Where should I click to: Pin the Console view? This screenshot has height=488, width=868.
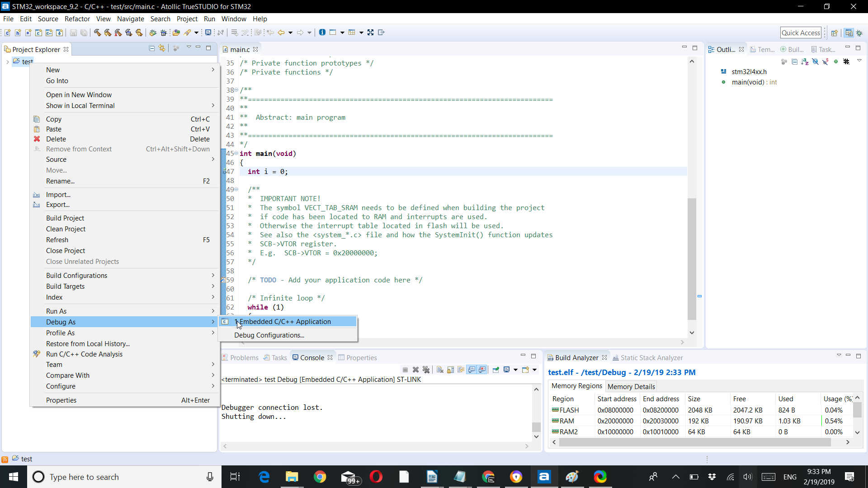coord(496,370)
